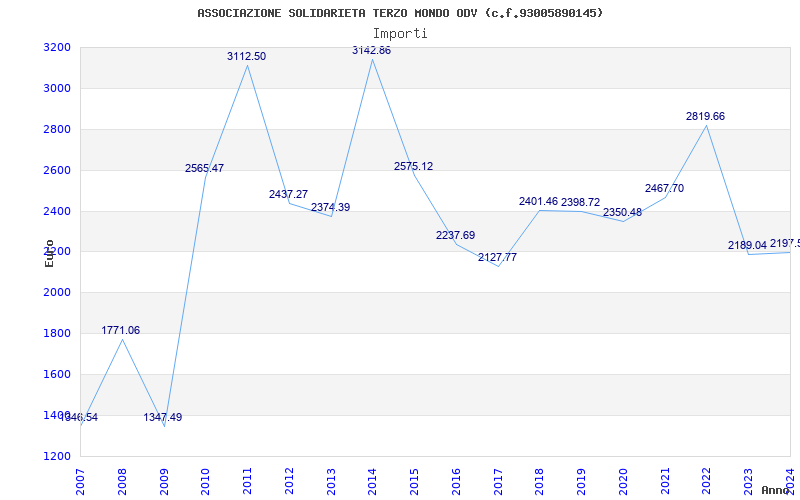Viewport: 800px width, 500px height.
Task: Click the 1346.54 value label
Action: (79, 417)
